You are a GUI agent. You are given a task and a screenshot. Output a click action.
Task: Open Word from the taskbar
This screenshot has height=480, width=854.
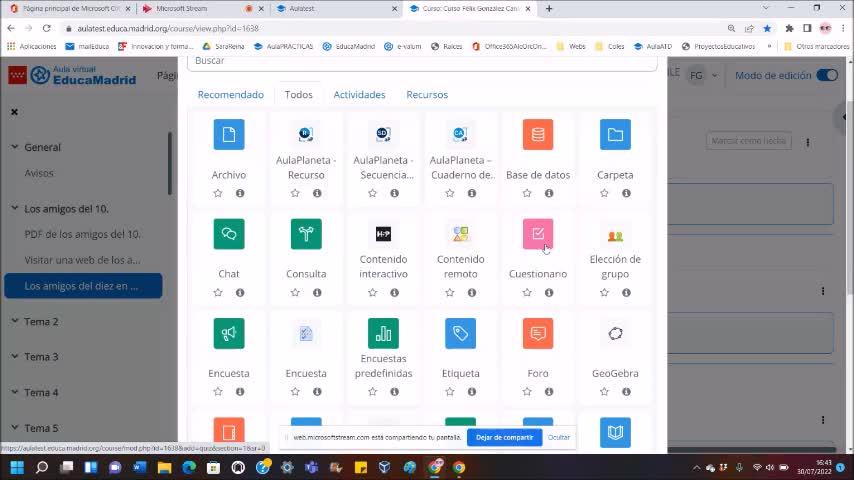pyautogui.click(x=140, y=467)
